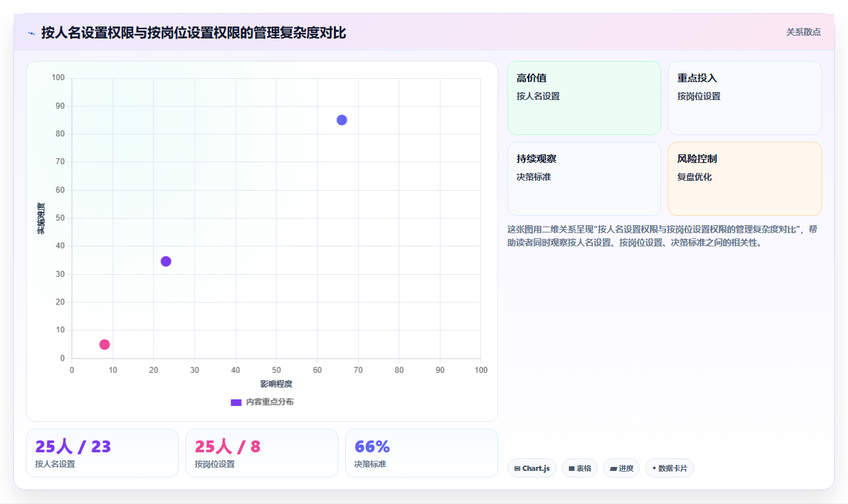Viewport: 848px width, 504px height.
Task: Click the 按人名设置 label under 25人 / 23
Action: point(55,464)
